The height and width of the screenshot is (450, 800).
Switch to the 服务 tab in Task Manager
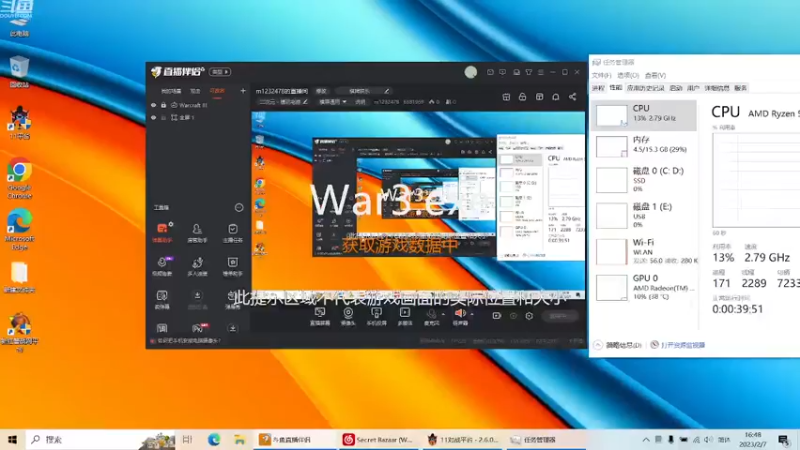740,88
